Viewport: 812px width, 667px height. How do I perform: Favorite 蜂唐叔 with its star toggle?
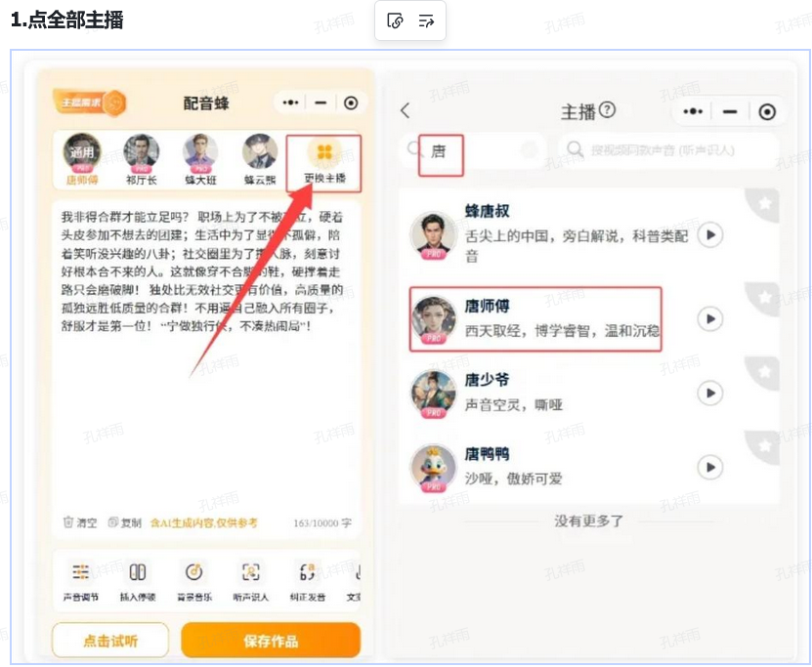pyautogui.click(x=766, y=202)
